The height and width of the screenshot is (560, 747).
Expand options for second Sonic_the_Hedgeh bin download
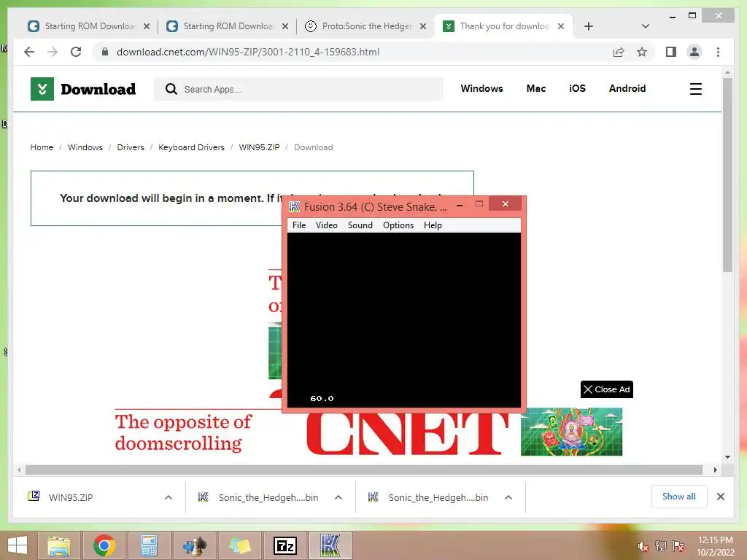[x=508, y=497]
